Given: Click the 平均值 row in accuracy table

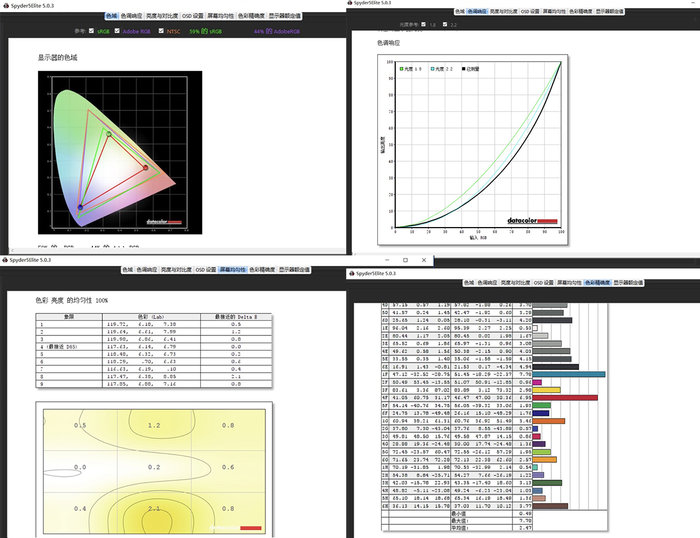Looking at the screenshot, I should click(x=457, y=528).
